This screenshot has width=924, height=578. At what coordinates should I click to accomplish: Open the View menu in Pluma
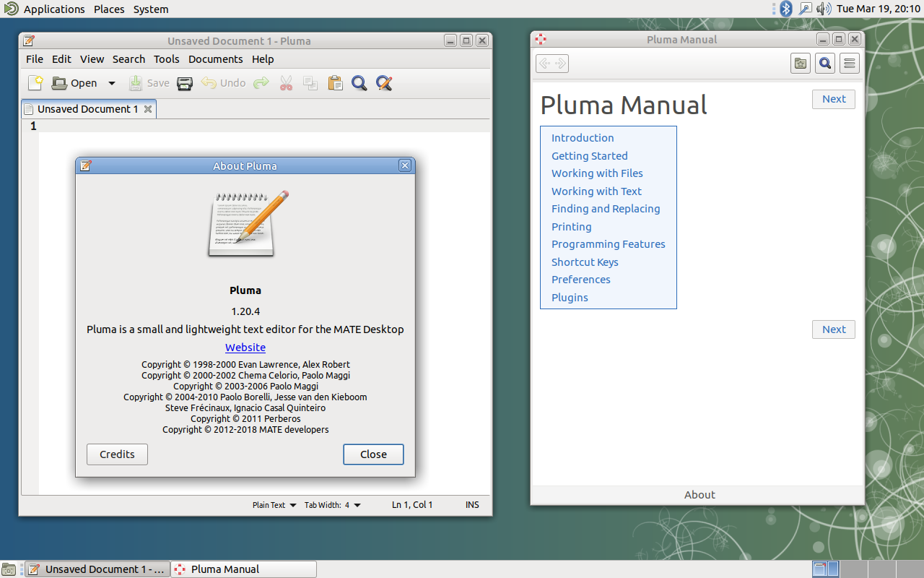[92, 59]
